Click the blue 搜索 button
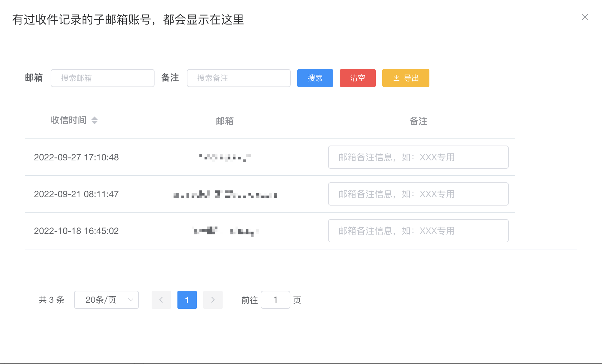Viewport: 602px width, 364px height. click(x=315, y=78)
